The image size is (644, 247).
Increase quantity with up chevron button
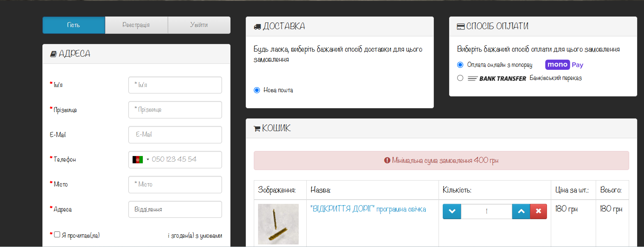[x=521, y=211]
